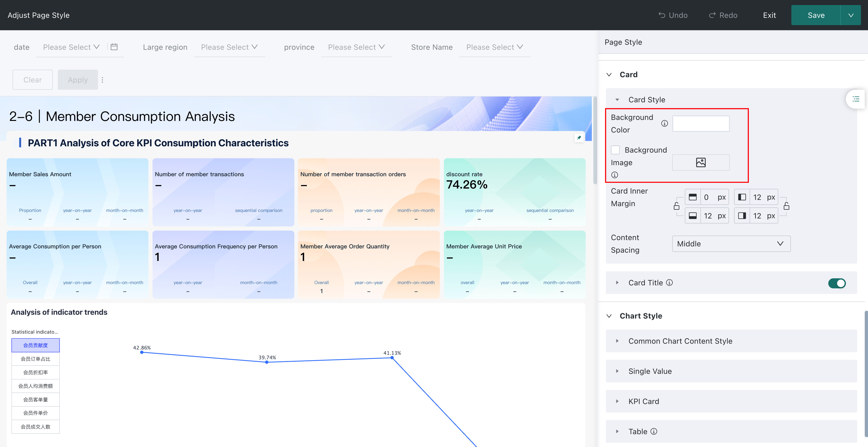Edit the right margin value 12
Image resolution: width=868 pixels, height=447 pixels.
(x=757, y=216)
